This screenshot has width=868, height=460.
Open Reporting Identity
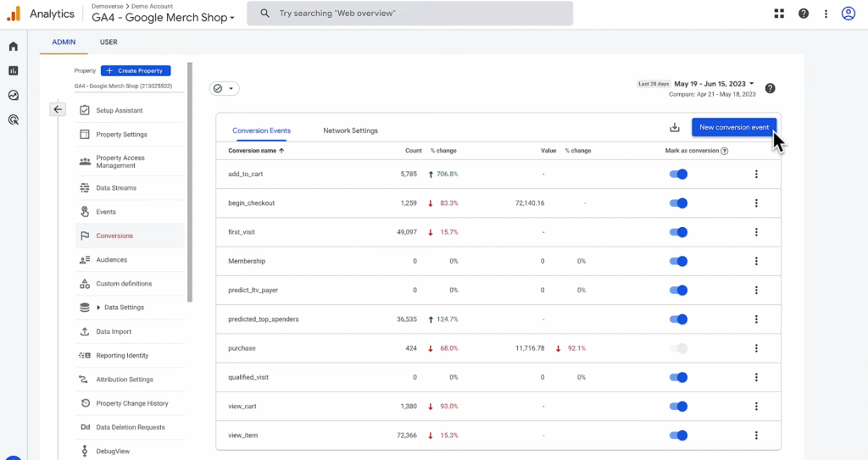pyautogui.click(x=130, y=356)
